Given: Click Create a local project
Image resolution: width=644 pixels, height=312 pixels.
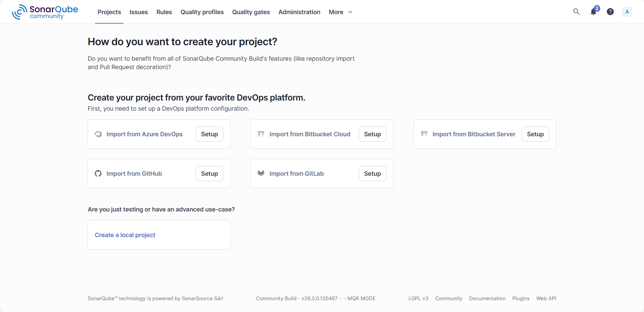Looking at the screenshot, I should (x=125, y=235).
